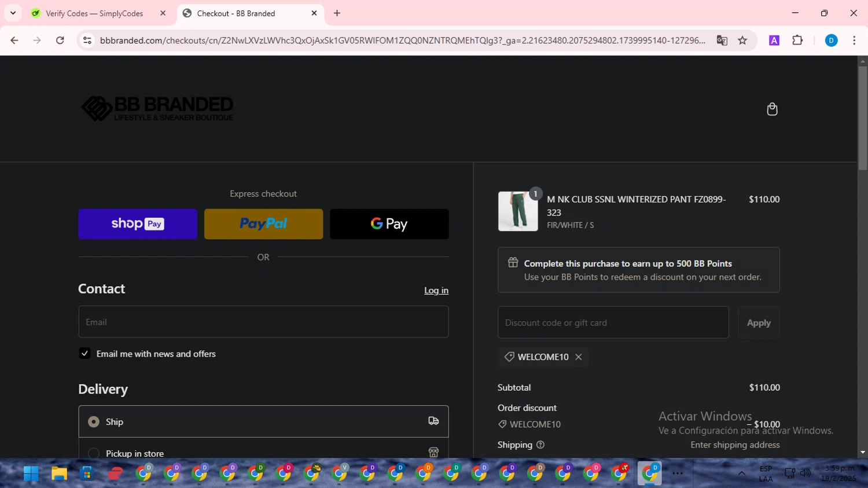The image size is (868, 488).
Task: Open the red app icon on taskbar
Action: (115, 474)
